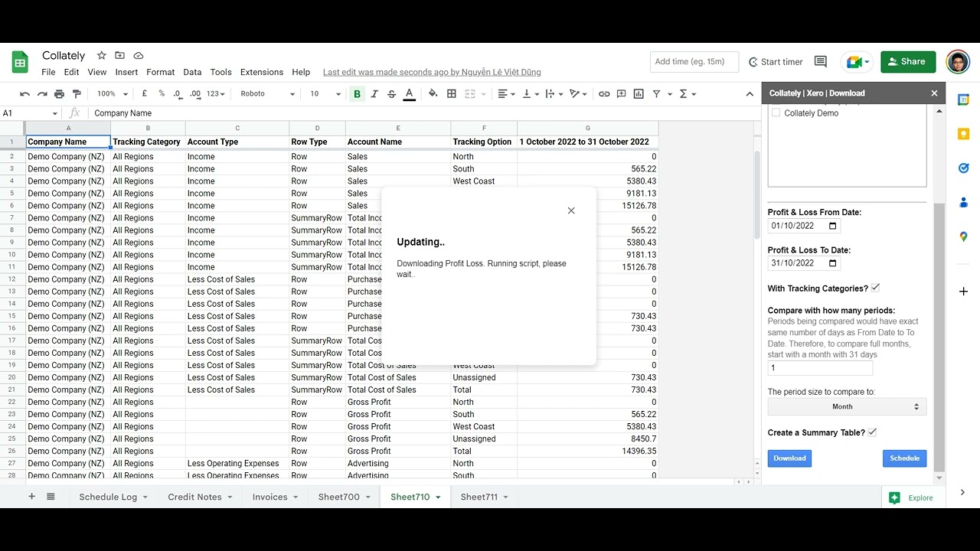Image resolution: width=980 pixels, height=551 pixels.
Task: Open the text color picker
Action: 410,93
